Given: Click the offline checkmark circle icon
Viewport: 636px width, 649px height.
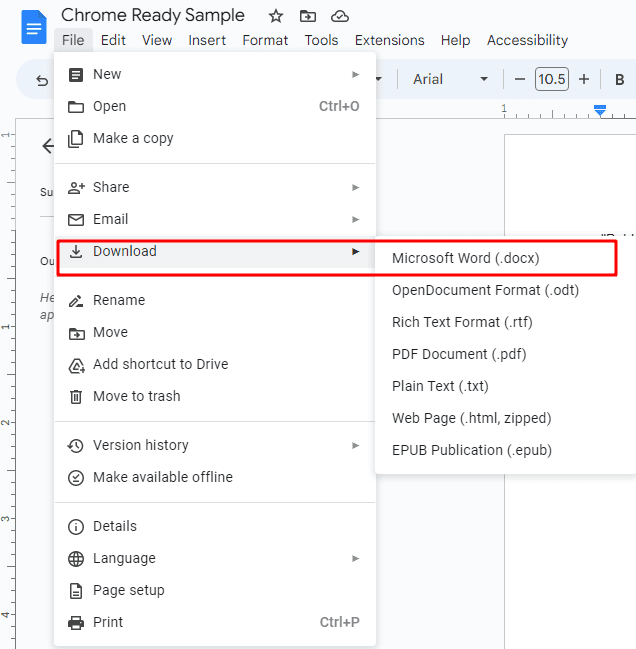Looking at the screenshot, I should coord(76,478).
